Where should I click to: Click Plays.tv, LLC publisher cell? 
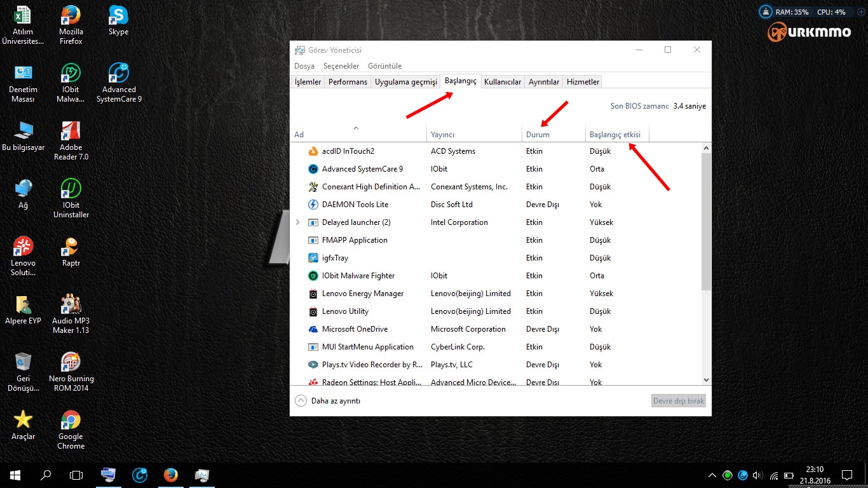click(x=452, y=365)
